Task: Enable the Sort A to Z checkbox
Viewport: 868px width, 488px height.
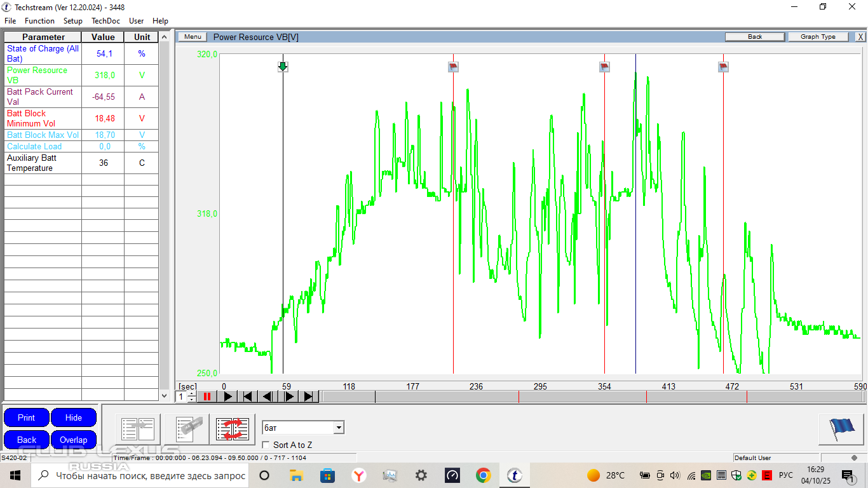Action: coord(266,445)
